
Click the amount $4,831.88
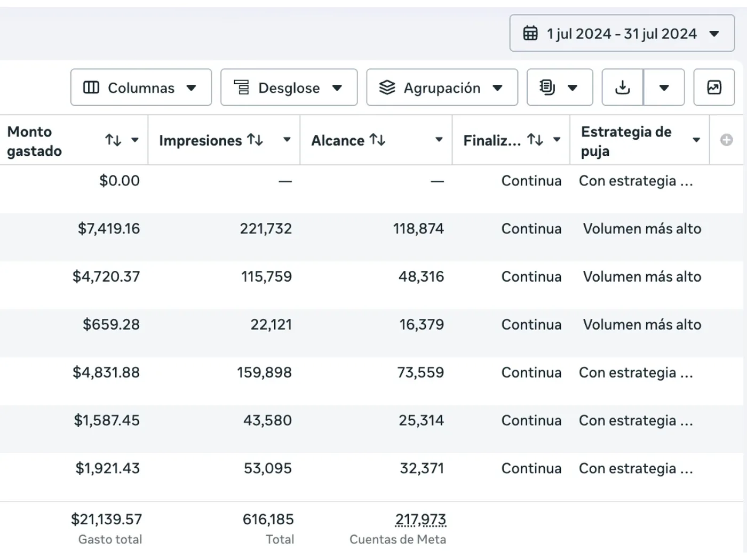[x=106, y=373]
